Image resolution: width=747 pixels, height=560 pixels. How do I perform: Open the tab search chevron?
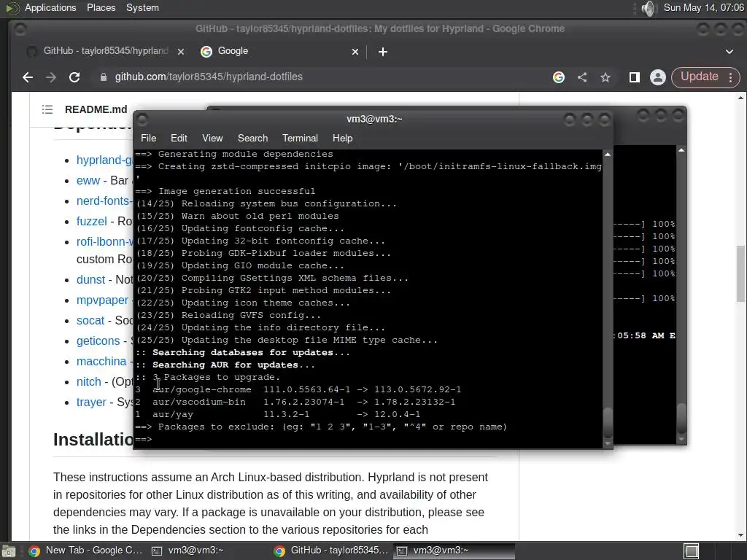(x=729, y=52)
